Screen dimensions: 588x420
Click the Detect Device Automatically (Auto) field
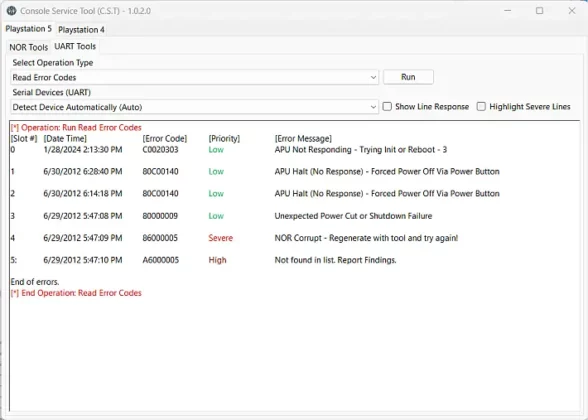tap(195, 107)
